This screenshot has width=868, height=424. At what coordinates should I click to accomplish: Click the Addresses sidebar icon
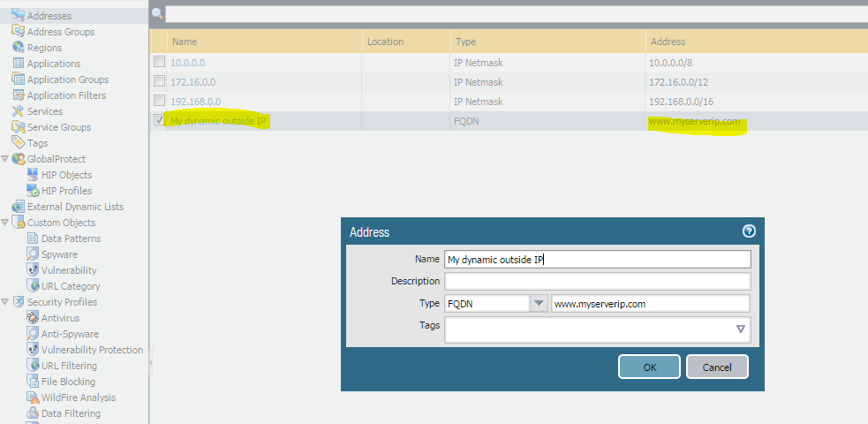tap(19, 15)
